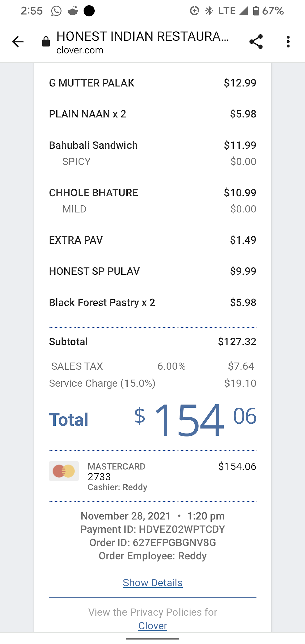Screen dimensions: 305x644
Task: Tap the Order ID text
Action: (153, 543)
